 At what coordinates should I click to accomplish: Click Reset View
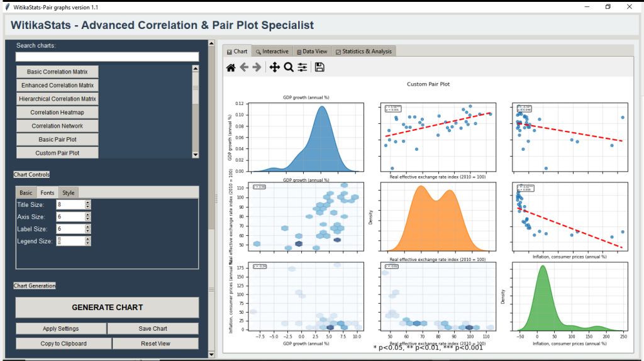pos(155,343)
